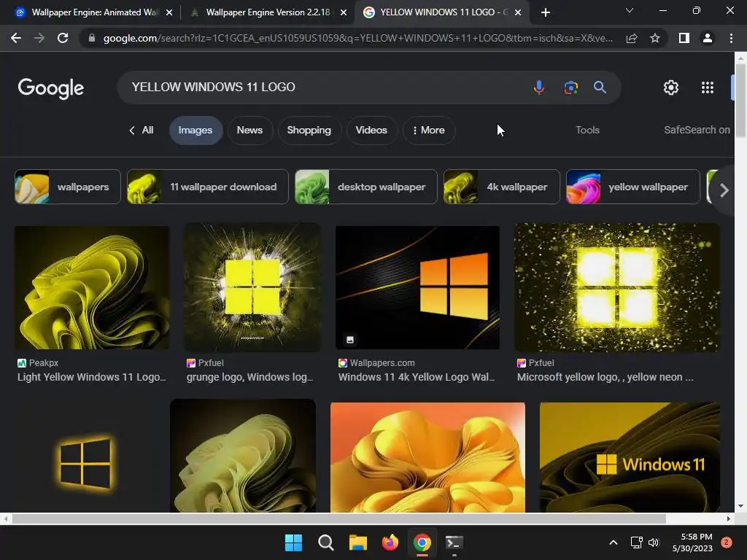Open the Google apps grid

coord(708,87)
